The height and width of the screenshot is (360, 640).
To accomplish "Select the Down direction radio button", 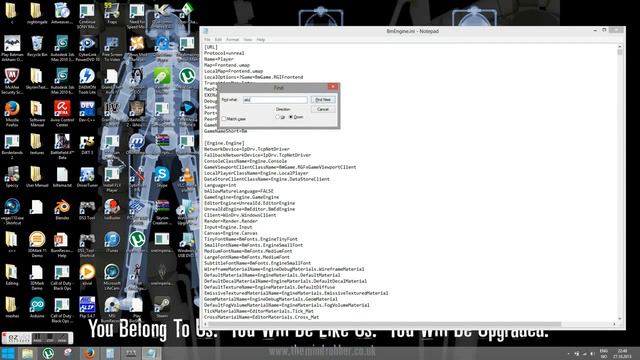I will pos(291,117).
